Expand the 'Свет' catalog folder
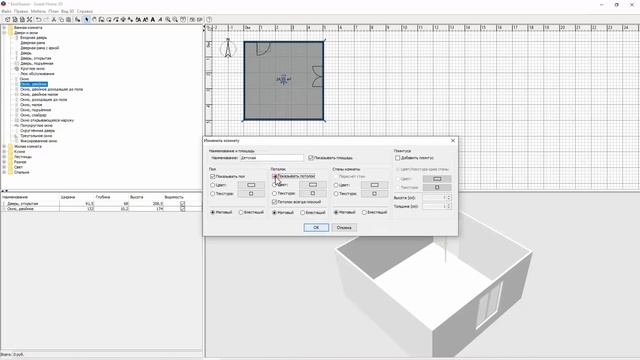This screenshot has width=640, height=360. (x=4, y=167)
